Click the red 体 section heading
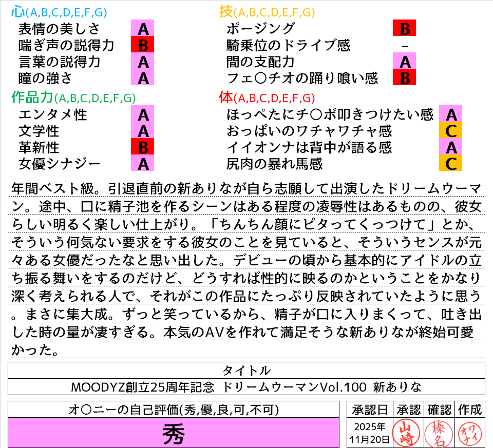The height and width of the screenshot is (448, 493). pos(226,98)
